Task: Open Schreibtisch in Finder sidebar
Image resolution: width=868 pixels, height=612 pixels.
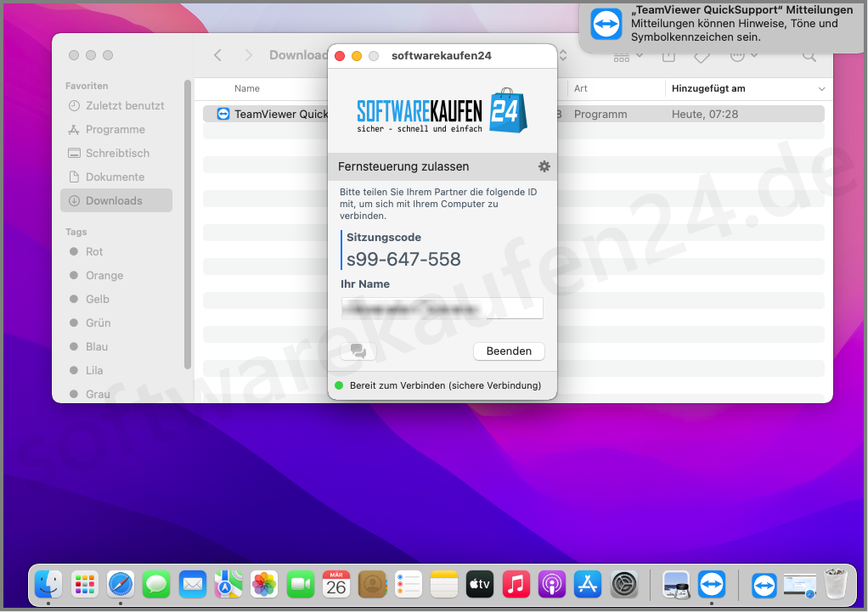Action: [x=116, y=154]
